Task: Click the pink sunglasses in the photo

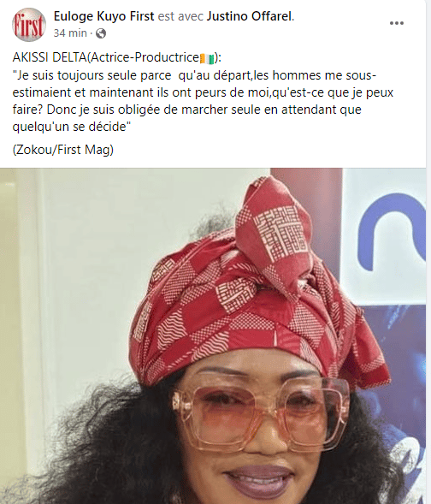Action: point(261,415)
